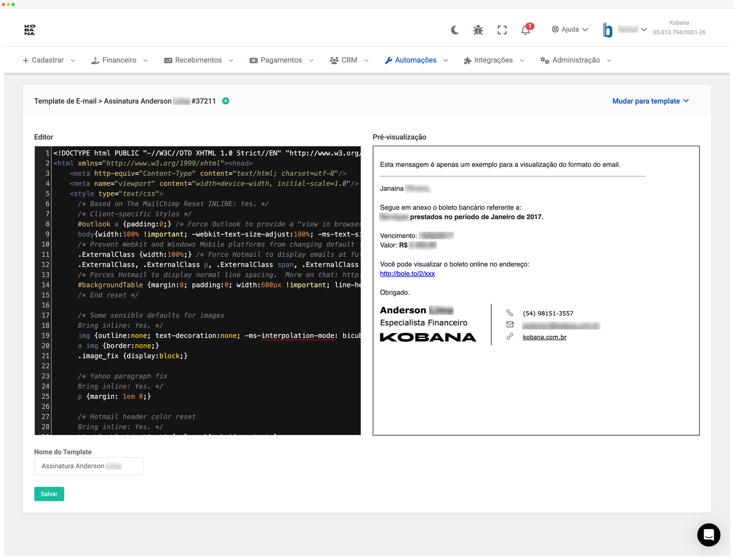Screen dimensions: 734x560
Task: Open the notifications bell
Action: pos(525,29)
